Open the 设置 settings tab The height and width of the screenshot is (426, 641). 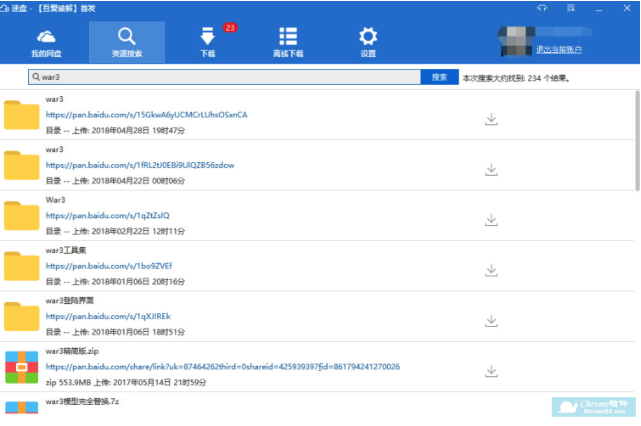click(x=368, y=43)
